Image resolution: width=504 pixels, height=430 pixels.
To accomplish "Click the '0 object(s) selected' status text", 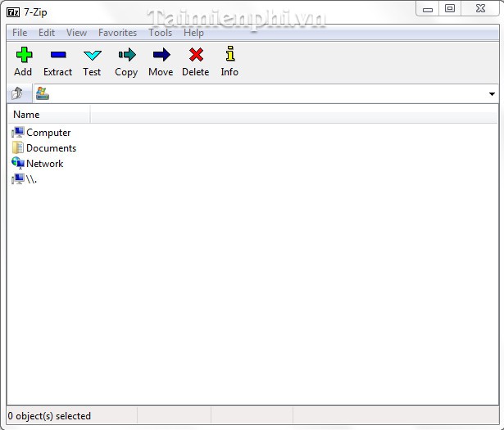I will point(49,416).
